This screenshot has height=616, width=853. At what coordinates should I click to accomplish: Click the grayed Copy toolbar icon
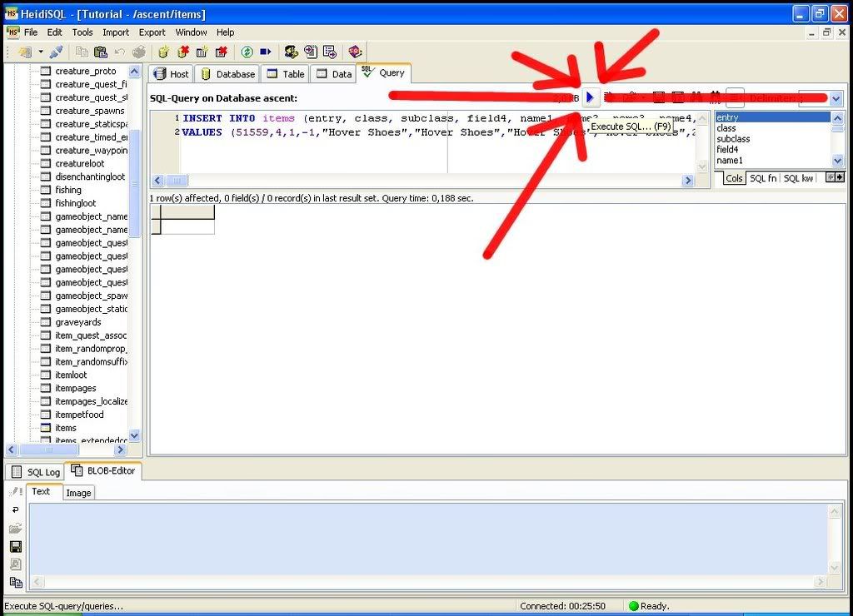[x=82, y=52]
